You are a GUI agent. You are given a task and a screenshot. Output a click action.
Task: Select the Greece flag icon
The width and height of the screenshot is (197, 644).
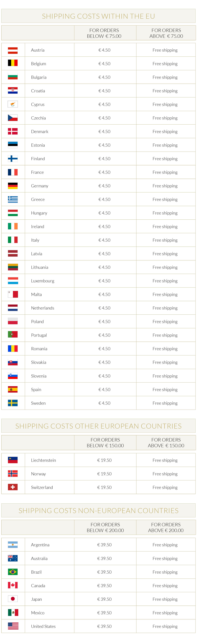pyautogui.click(x=13, y=199)
